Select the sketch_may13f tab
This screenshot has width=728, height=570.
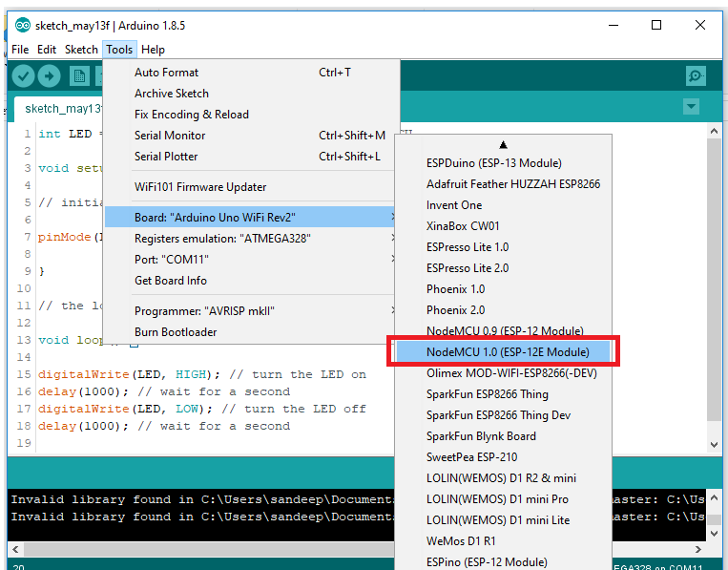58,109
